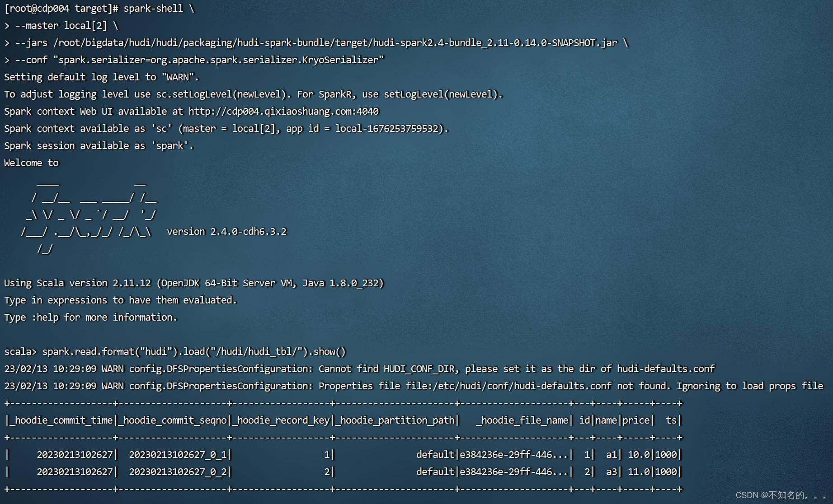
Task: Click the price value 11.0
Action: point(639,472)
